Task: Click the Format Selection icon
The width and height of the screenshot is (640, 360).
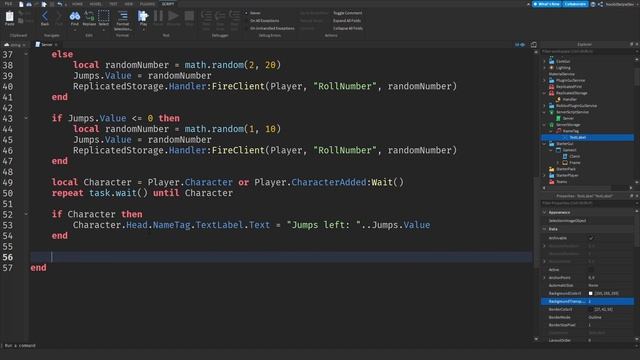Action: tap(122, 16)
